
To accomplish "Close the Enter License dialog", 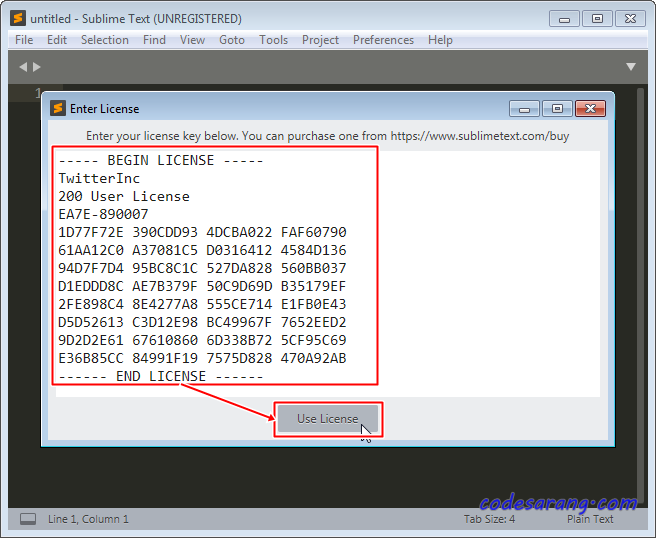I will (590, 109).
